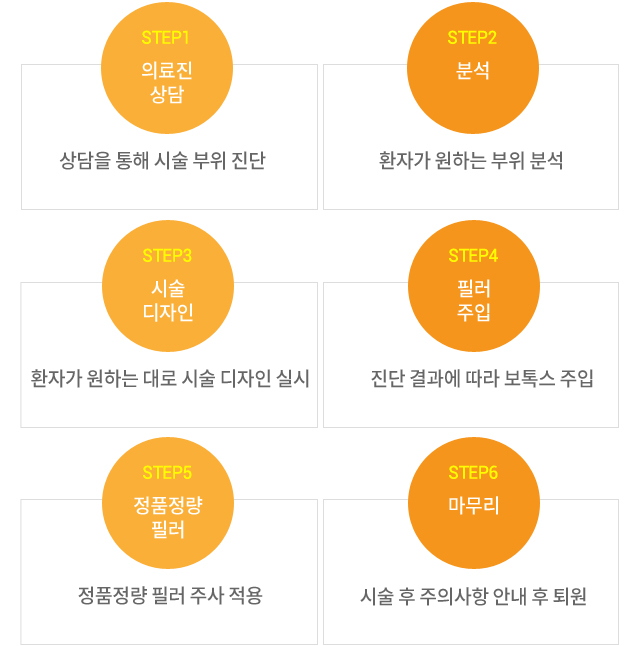Click the STEP1 의료진 상담 circle
640x646 pixels.
167,68
